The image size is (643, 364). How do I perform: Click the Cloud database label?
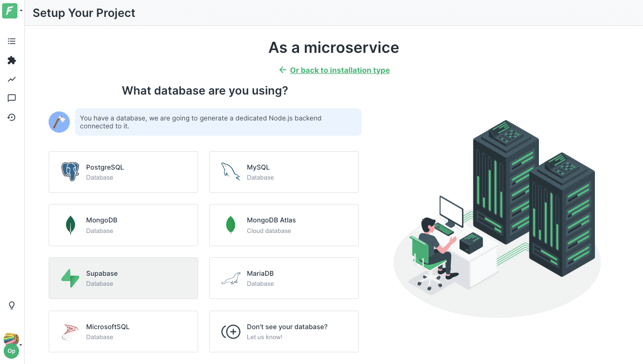pyautogui.click(x=269, y=231)
